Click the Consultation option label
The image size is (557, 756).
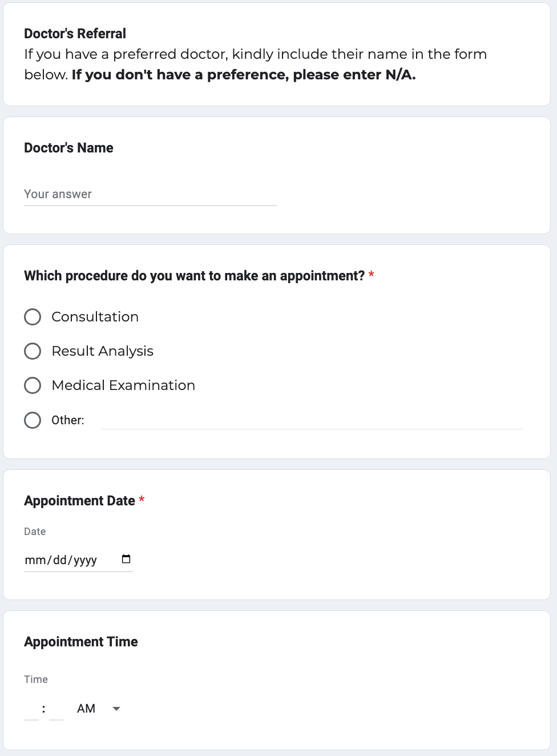(95, 317)
